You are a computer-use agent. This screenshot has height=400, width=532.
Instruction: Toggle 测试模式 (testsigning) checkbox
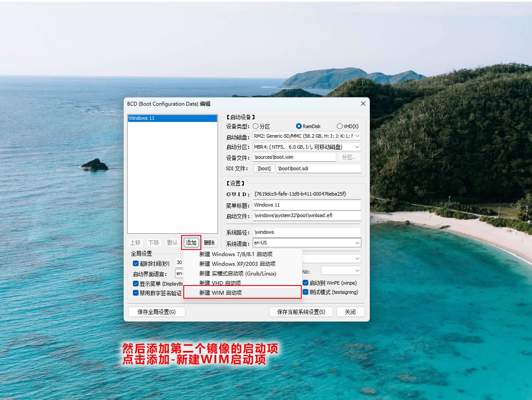(x=306, y=292)
